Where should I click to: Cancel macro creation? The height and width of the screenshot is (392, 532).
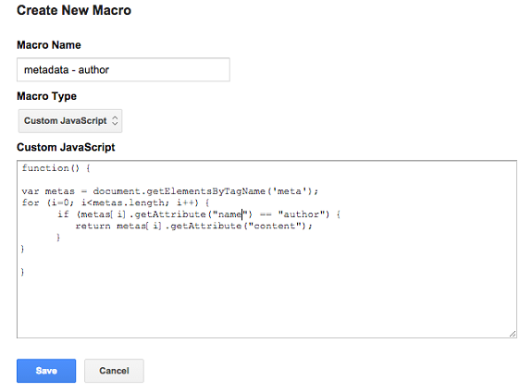click(x=114, y=371)
